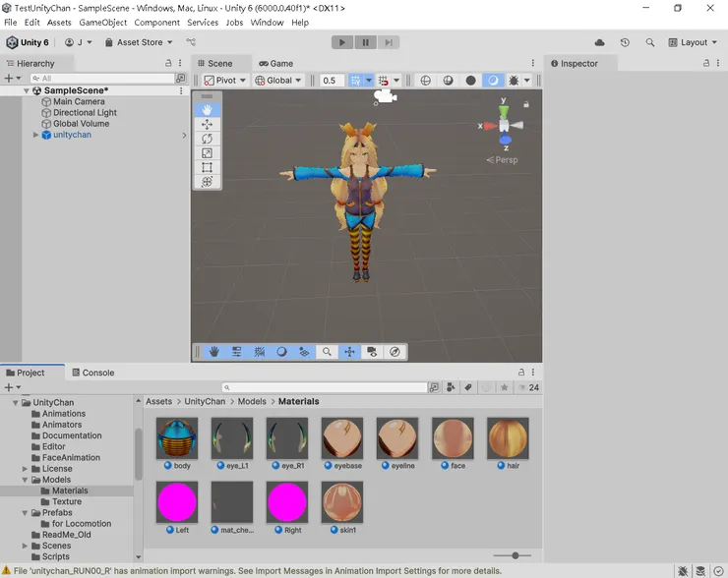Open the version history icon
Image resolution: width=728 pixels, height=578 pixels.
625,42
